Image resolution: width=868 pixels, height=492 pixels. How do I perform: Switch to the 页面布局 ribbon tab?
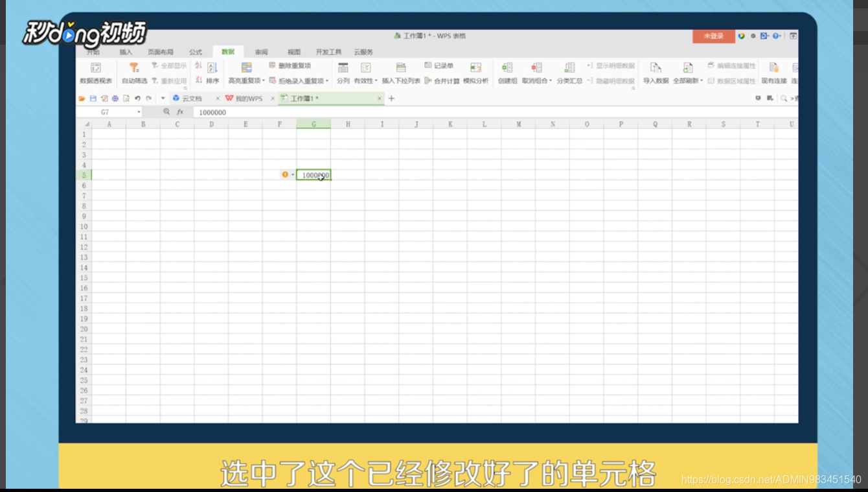pyautogui.click(x=160, y=52)
